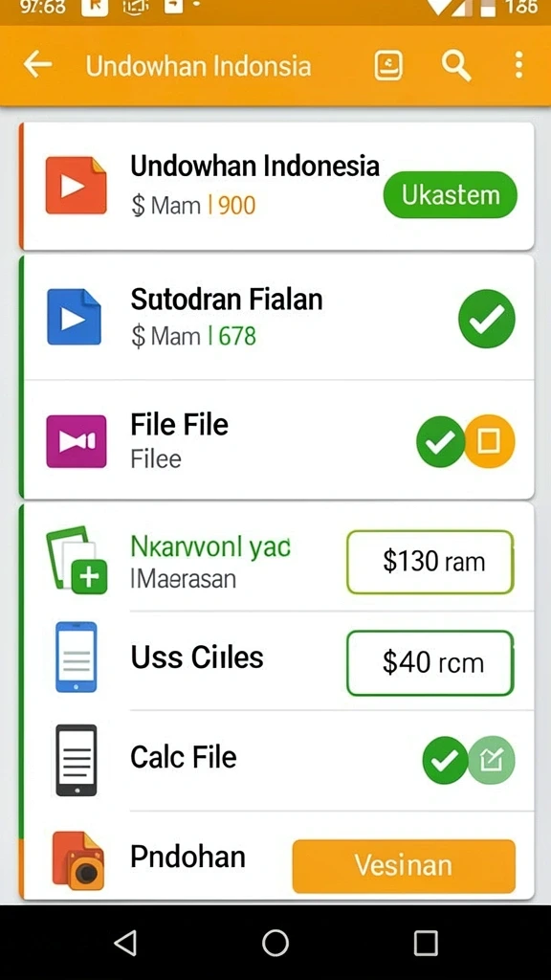Toggle the green checkmark on File File
Image resolution: width=551 pixels, height=980 pixels.
[440, 441]
